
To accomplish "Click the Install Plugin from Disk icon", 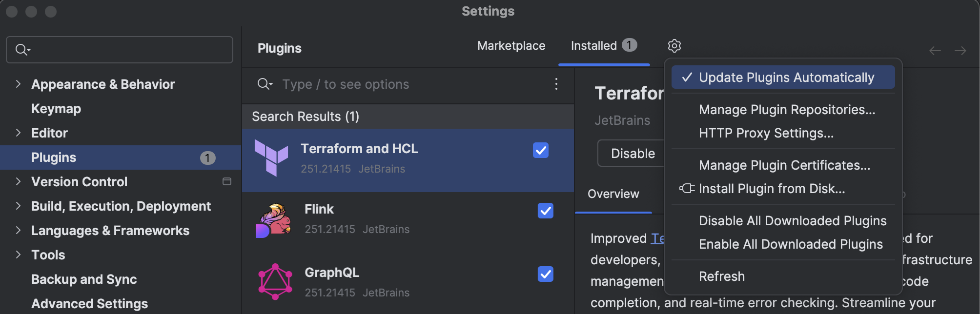I will pos(686,189).
